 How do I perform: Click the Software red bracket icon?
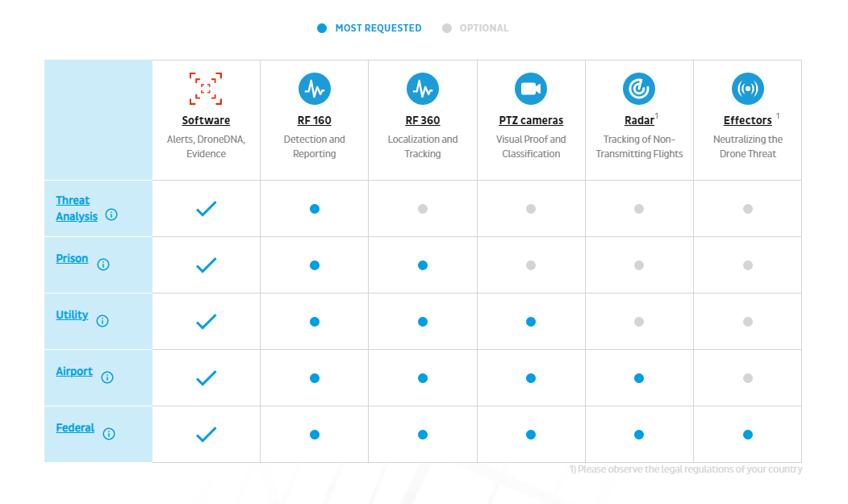[x=206, y=89]
